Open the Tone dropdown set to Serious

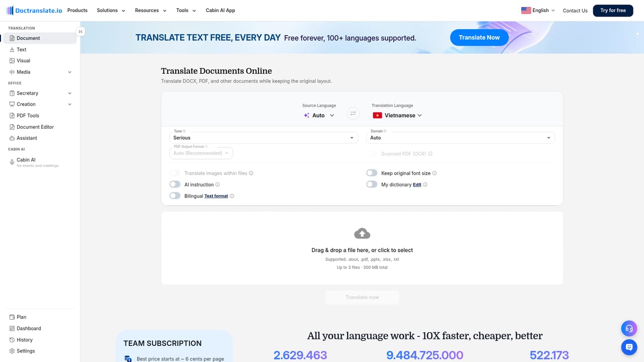pos(264,138)
